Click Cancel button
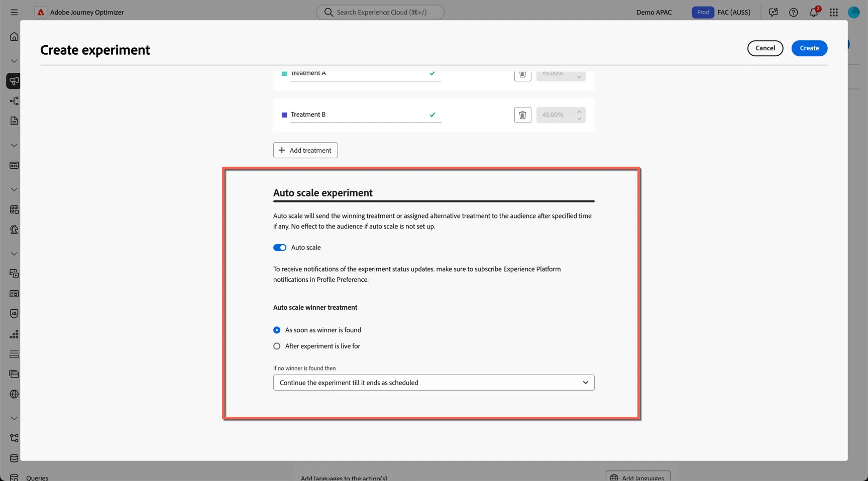 (765, 48)
